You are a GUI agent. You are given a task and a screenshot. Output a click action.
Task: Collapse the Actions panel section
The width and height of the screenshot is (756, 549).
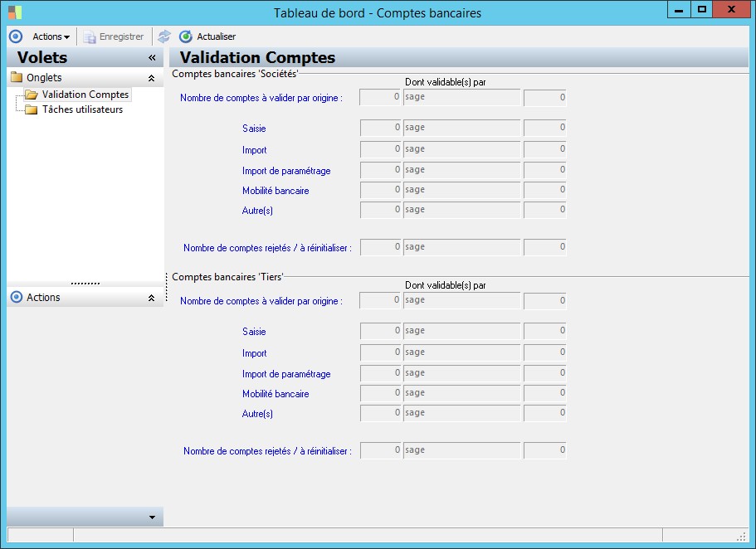pos(151,298)
